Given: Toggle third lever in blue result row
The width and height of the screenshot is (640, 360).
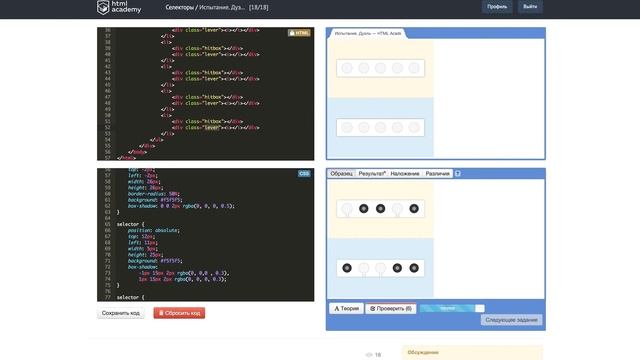Looking at the screenshot, I should pos(380,128).
